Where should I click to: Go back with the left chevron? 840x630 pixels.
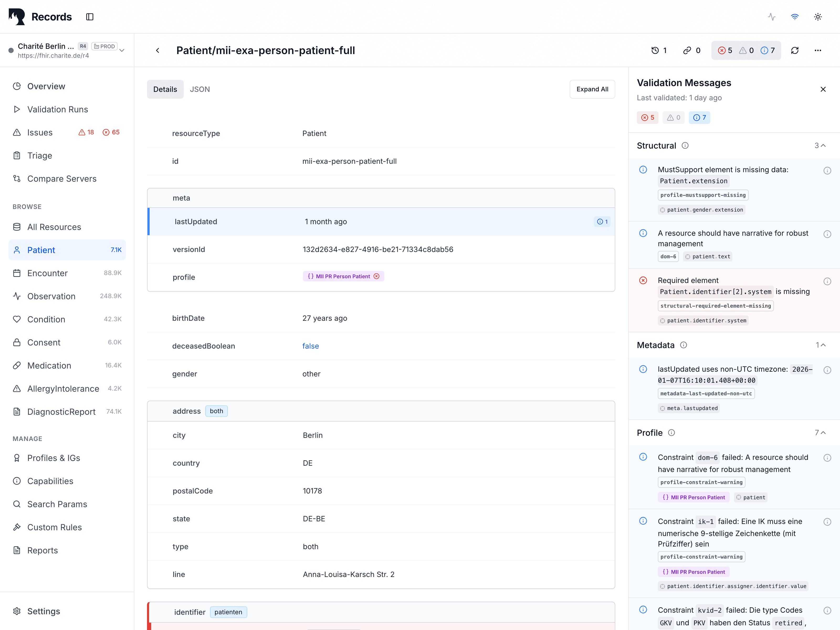tap(157, 50)
